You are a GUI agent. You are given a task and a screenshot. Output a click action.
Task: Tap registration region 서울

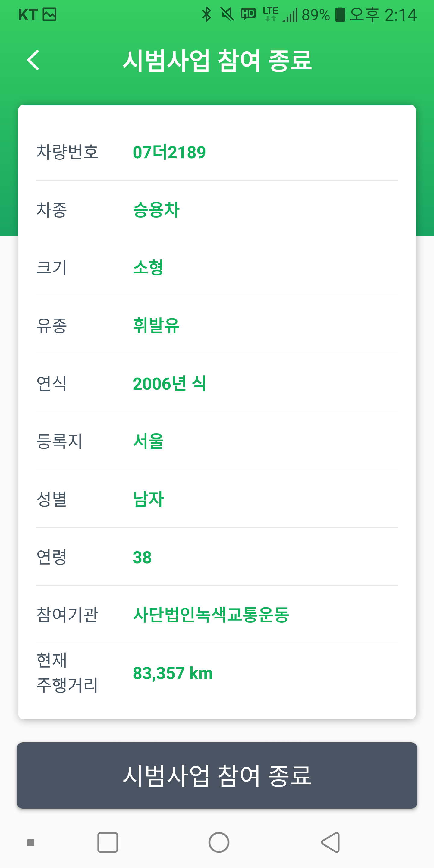(x=148, y=441)
